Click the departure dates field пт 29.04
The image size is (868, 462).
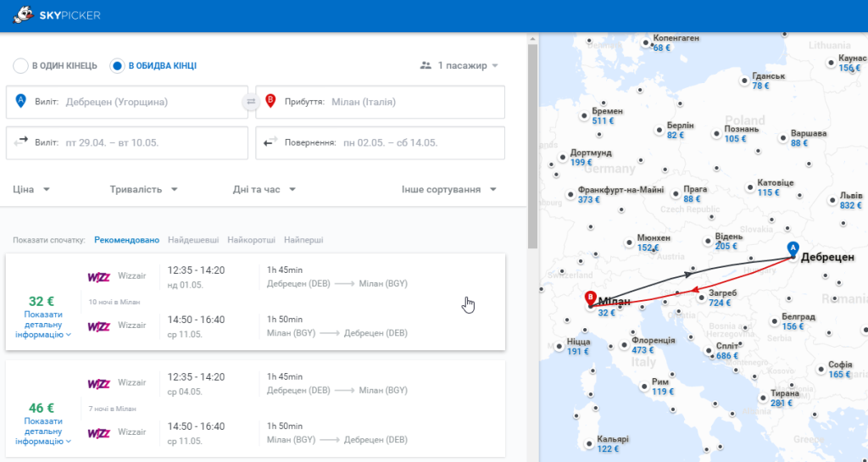[x=127, y=142]
